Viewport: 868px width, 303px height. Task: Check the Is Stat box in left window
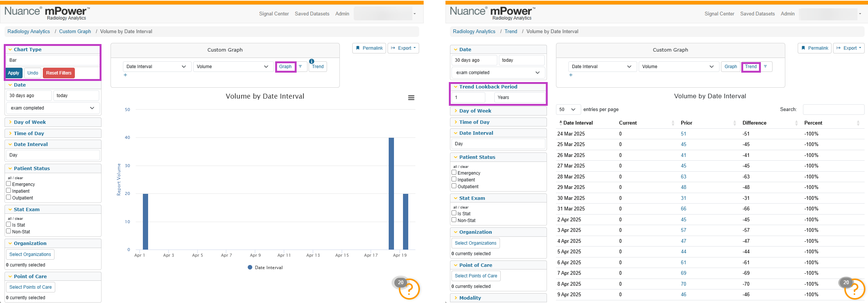point(8,224)
